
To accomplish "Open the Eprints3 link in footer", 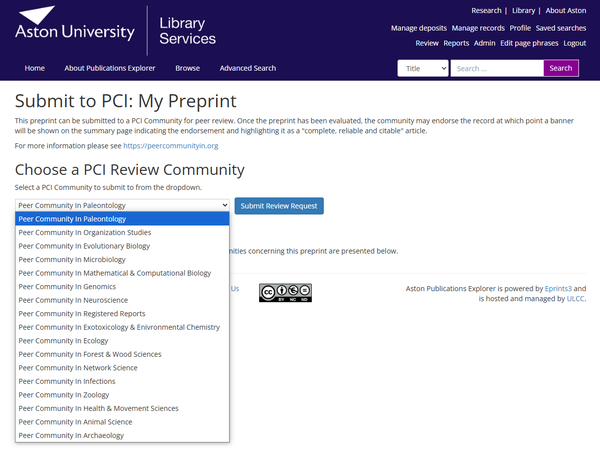I will (558, 288).
